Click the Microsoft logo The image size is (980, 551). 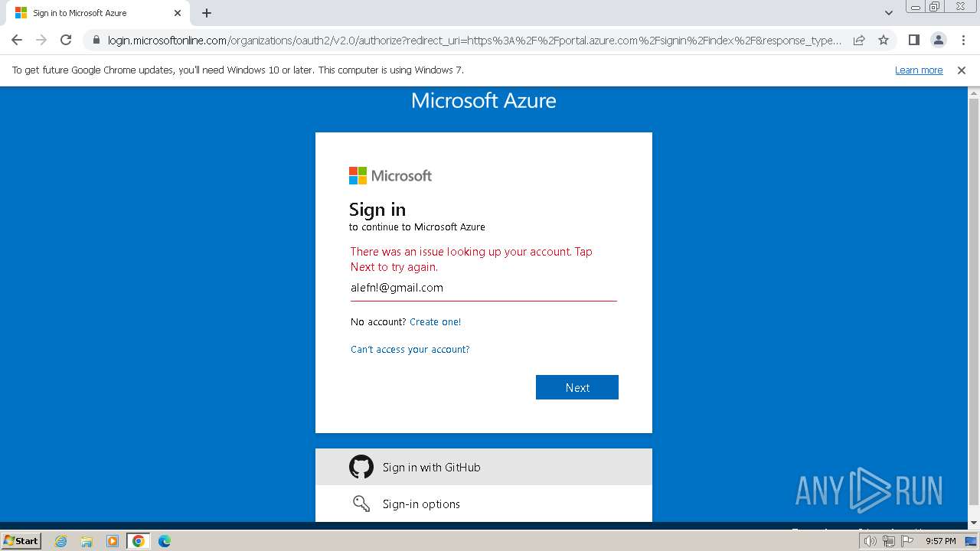click(390, 176)
